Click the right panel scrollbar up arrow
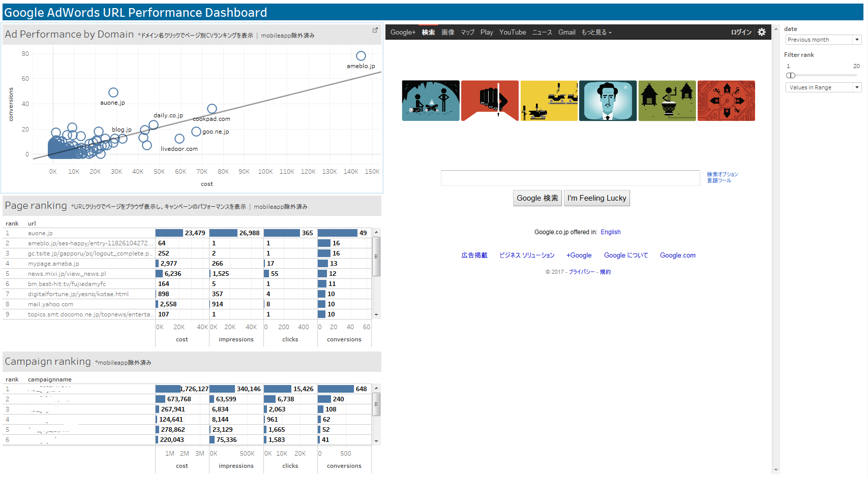Screen dimensions: 868x478 point(776,28)
